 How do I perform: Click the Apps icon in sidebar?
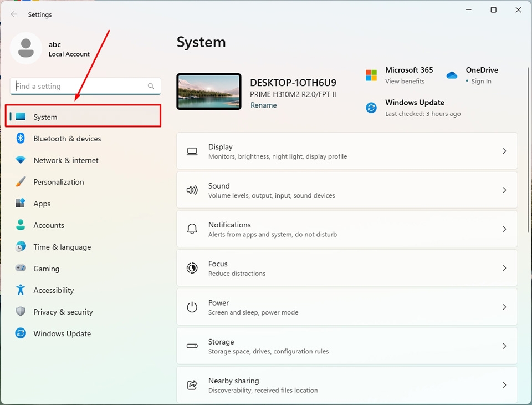click(x=21, y=203)
